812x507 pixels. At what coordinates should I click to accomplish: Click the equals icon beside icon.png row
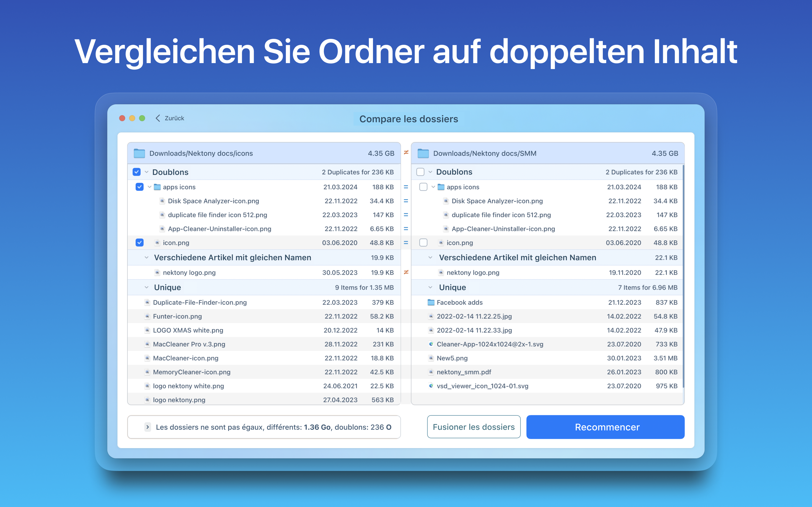tap(406, 243)
